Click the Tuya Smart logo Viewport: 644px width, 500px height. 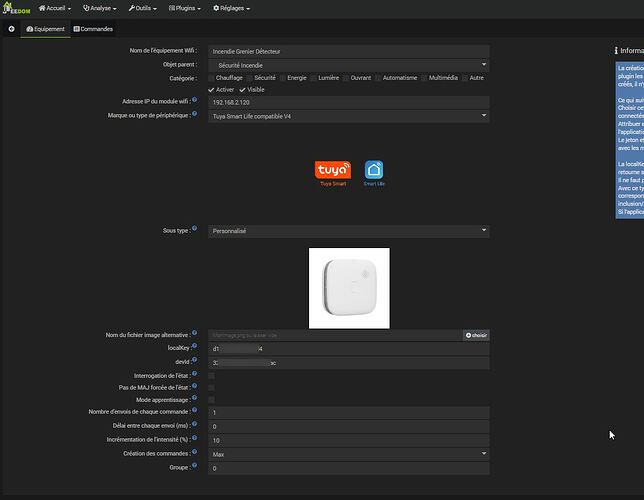click(332, 173)
